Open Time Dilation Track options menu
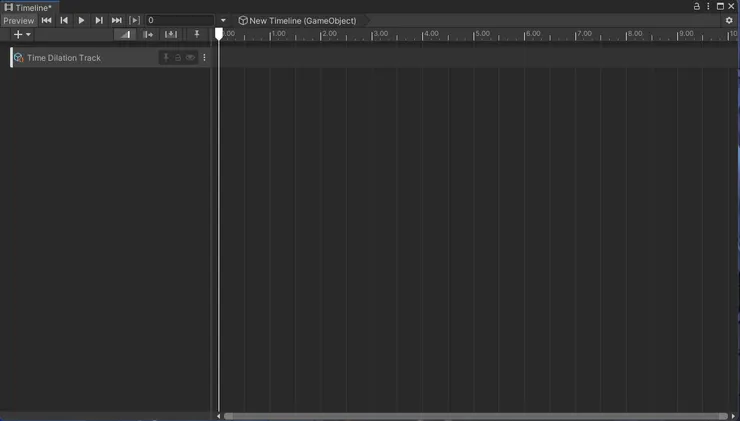Screen dimensions: 740x421 pos(204,58)
